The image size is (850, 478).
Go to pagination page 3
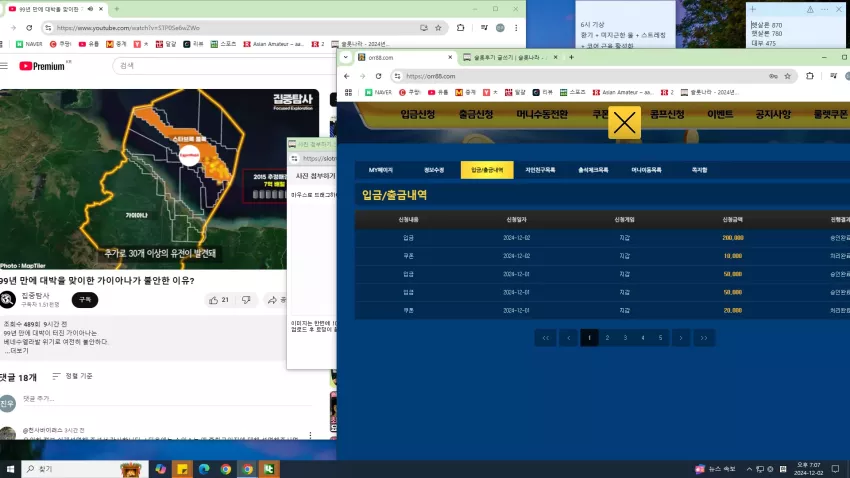point(625,338)
